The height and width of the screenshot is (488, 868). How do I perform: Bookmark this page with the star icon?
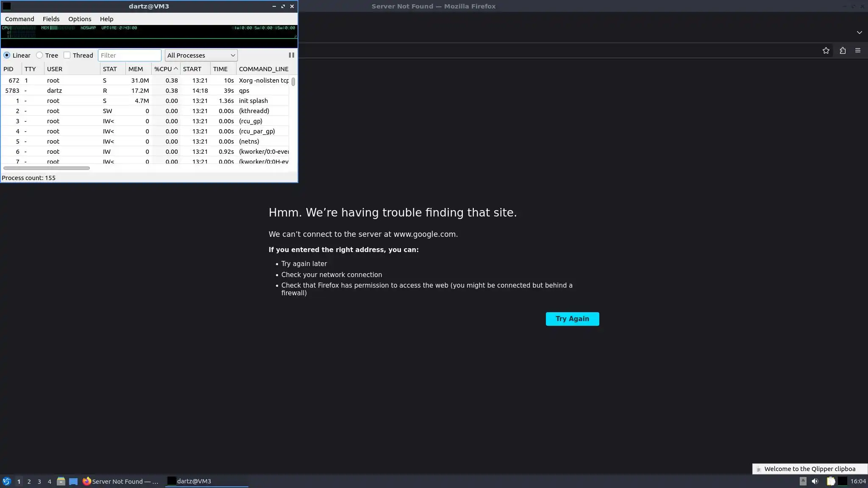pyautogui.click(x=826, y=51)
